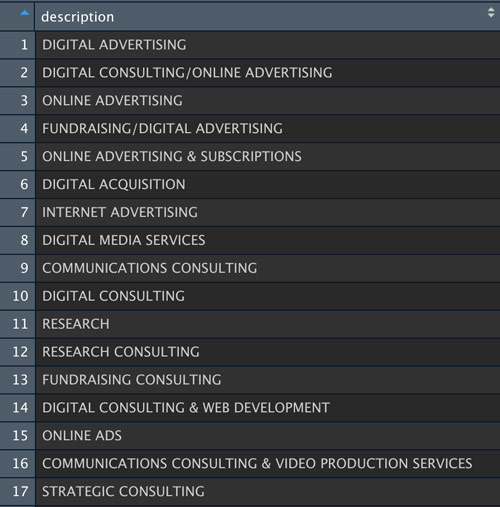
Task: Select STRATEGIC CONSULTING cell
Action: pyautogui.click(x=268, y=492)
